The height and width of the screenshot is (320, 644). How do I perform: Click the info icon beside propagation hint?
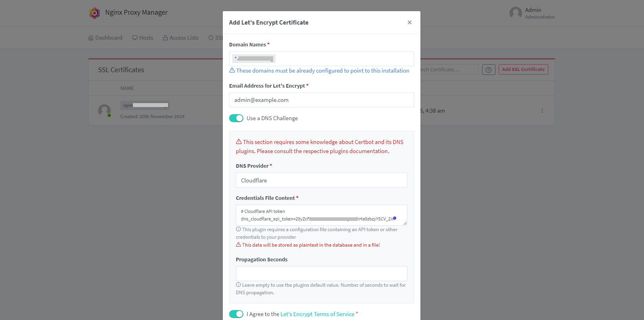[x=238, y=285]
